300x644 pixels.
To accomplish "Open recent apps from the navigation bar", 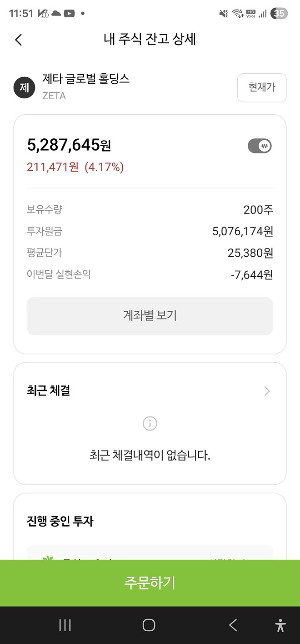I will 65,625.
